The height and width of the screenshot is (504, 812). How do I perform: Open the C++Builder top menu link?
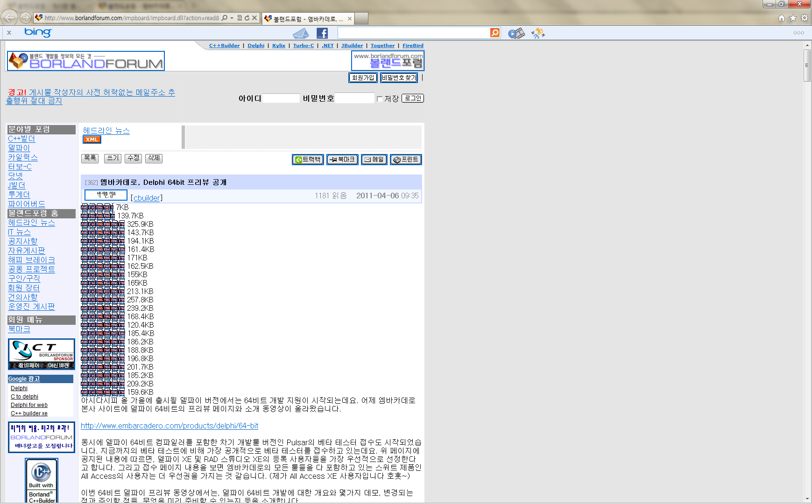click(x=224, y=46)
